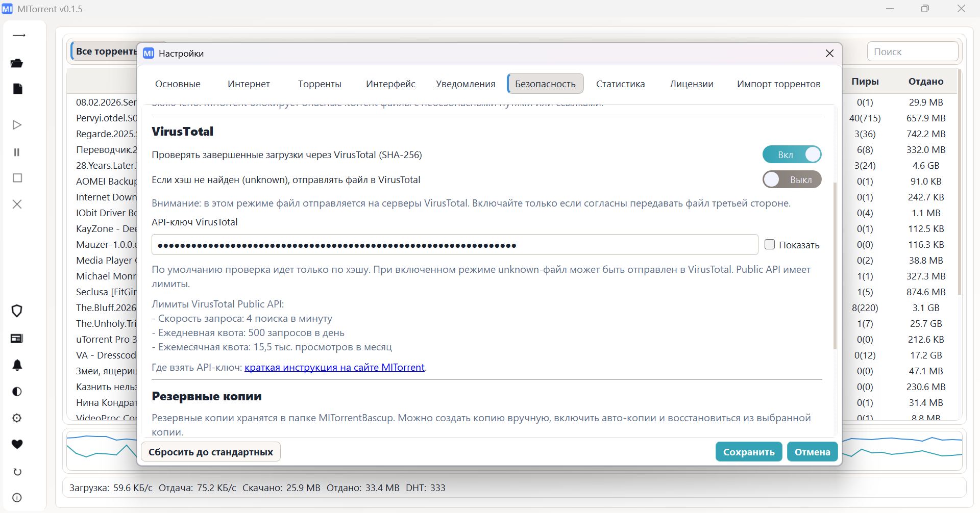Click the X remove torrent icon in the sidebar
Viewport: 980px width, 513px height.
[17, 204]
